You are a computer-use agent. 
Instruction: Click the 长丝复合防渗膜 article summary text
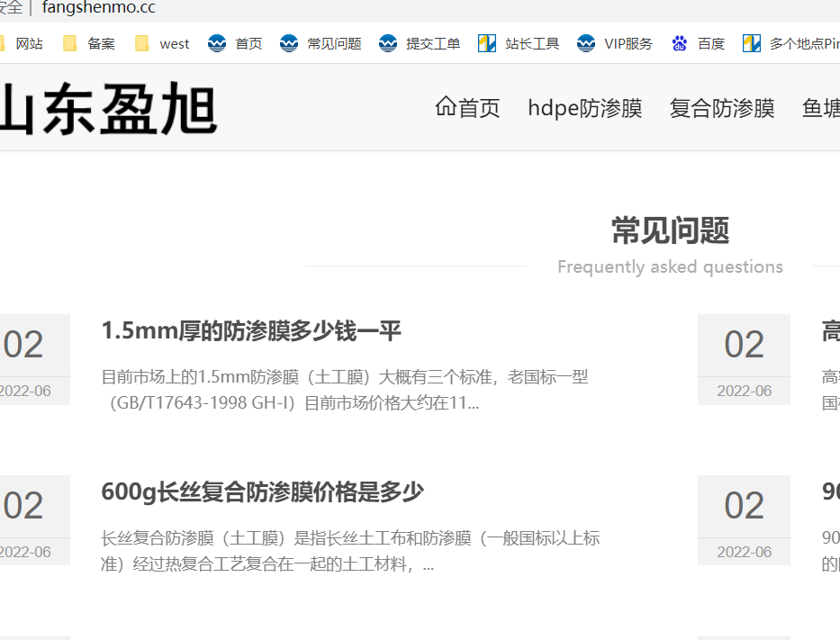pyautogui.click(x=350, y=551)
